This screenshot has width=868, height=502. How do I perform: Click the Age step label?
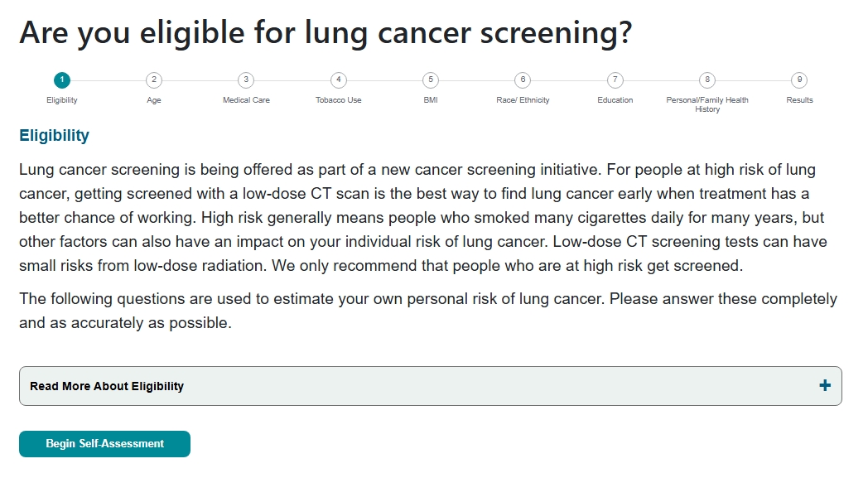click(154, 100)
